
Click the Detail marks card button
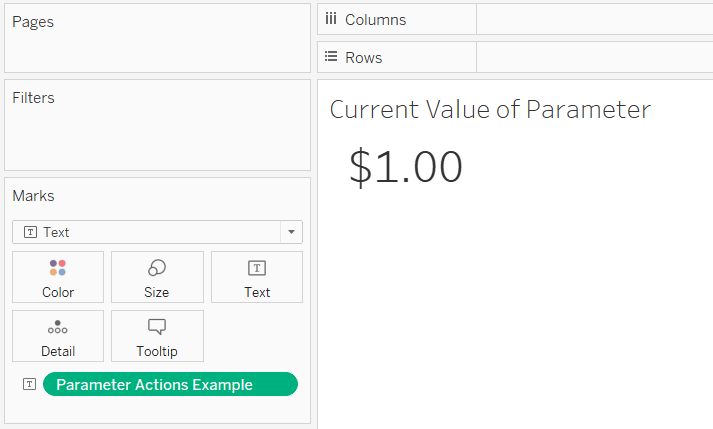58,336
